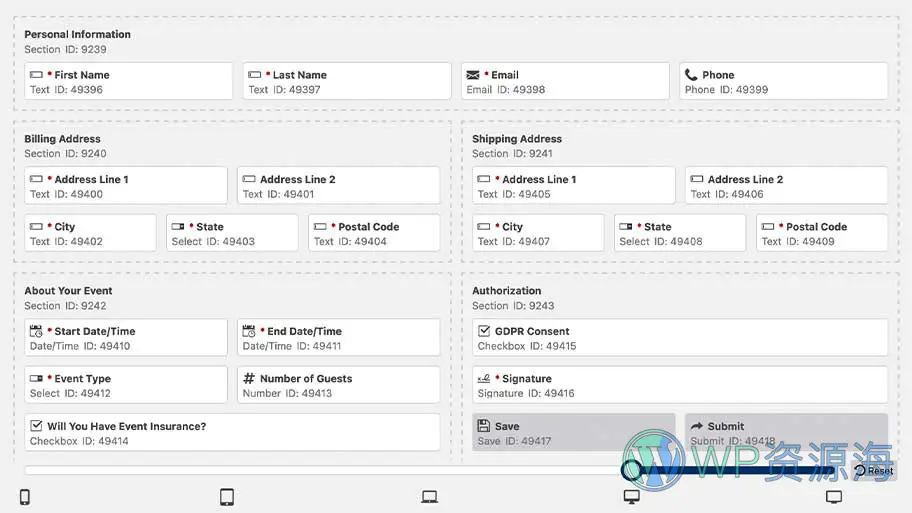Click the GDPR Consent label
This screenshot has width=912, height=513.
click(x=532, y=332)
